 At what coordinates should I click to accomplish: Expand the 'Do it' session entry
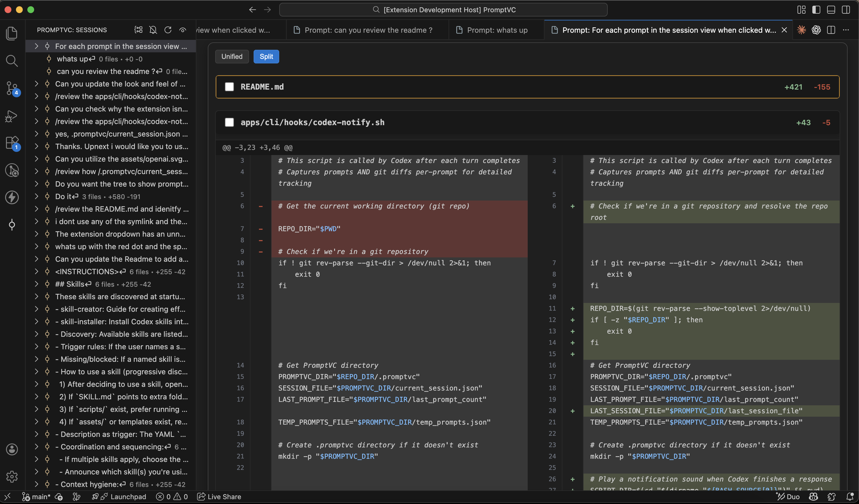36,197
